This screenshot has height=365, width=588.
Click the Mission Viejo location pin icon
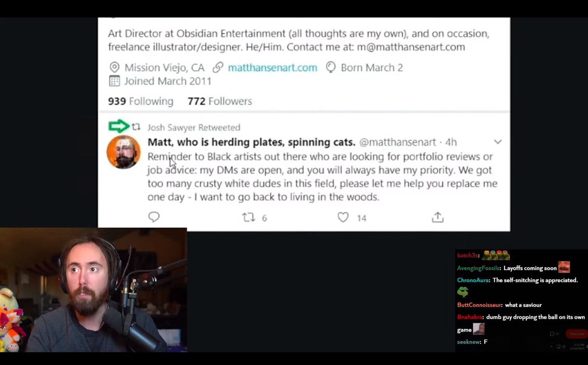(x=114, y=67)
